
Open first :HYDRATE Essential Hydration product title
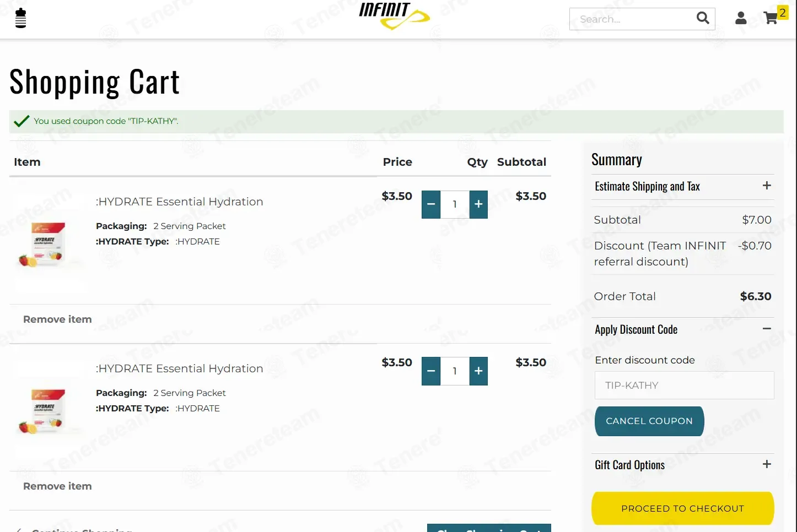(179, 202)
